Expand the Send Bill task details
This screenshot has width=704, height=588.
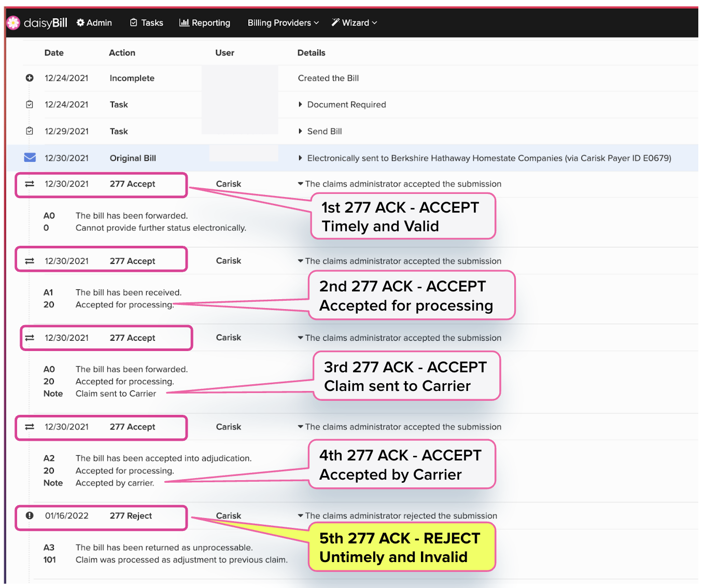[x=300, y=131]
